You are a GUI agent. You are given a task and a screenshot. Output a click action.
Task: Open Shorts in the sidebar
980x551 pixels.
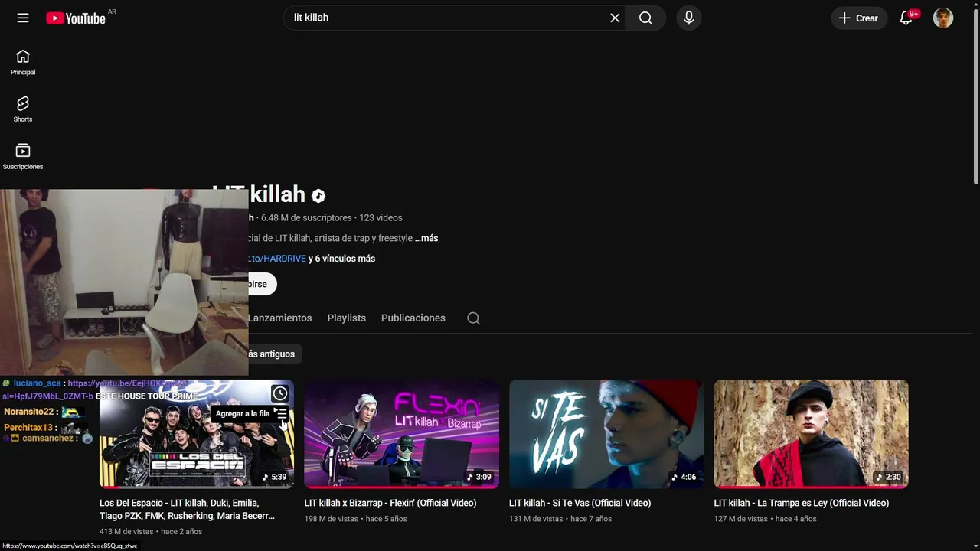click(x=23, y=109)
